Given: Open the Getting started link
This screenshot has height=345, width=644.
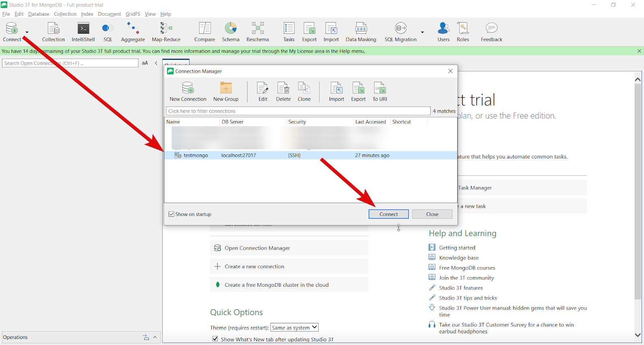Looking at the screenshot, I should (457, 248).
